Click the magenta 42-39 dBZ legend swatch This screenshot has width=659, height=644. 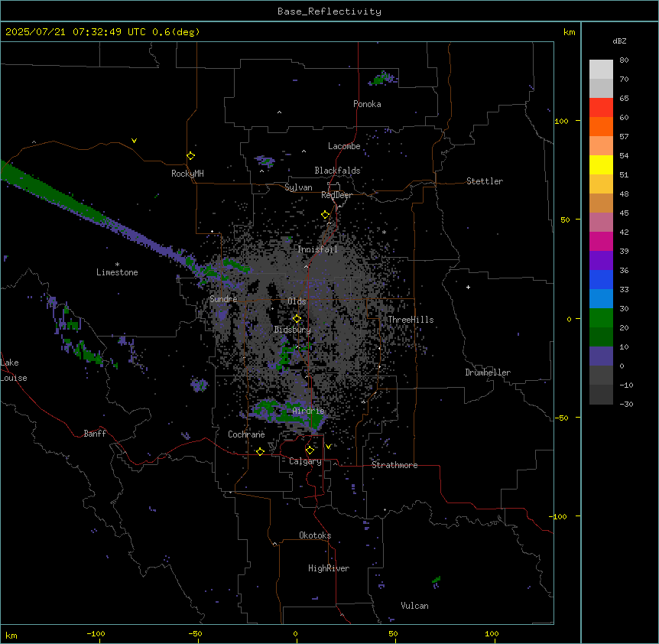601,241
